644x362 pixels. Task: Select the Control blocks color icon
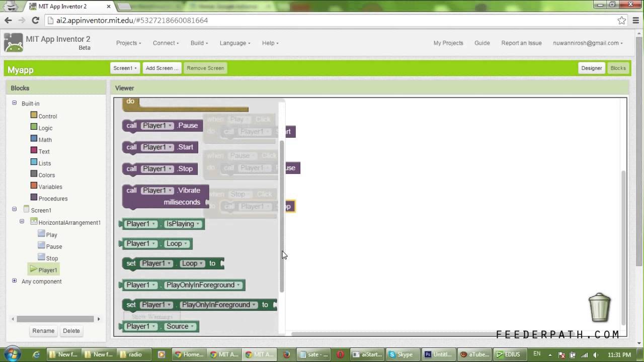[x=34, y=115]
